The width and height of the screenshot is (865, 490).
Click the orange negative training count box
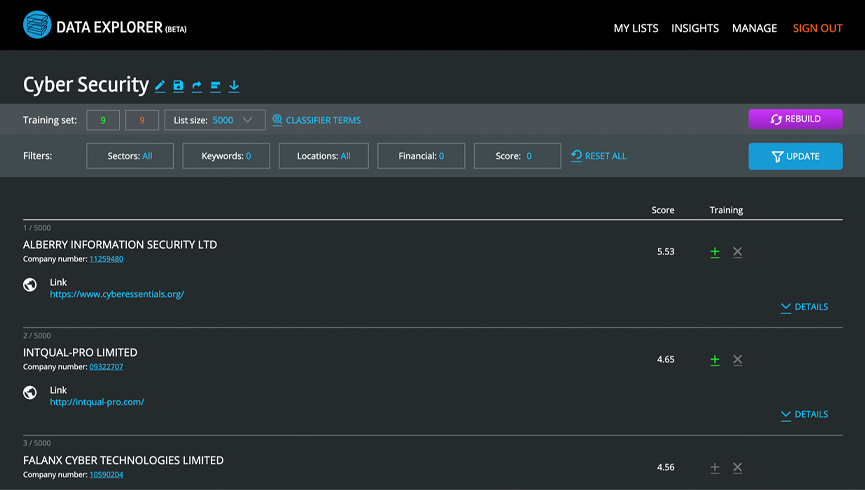[142, 120]
